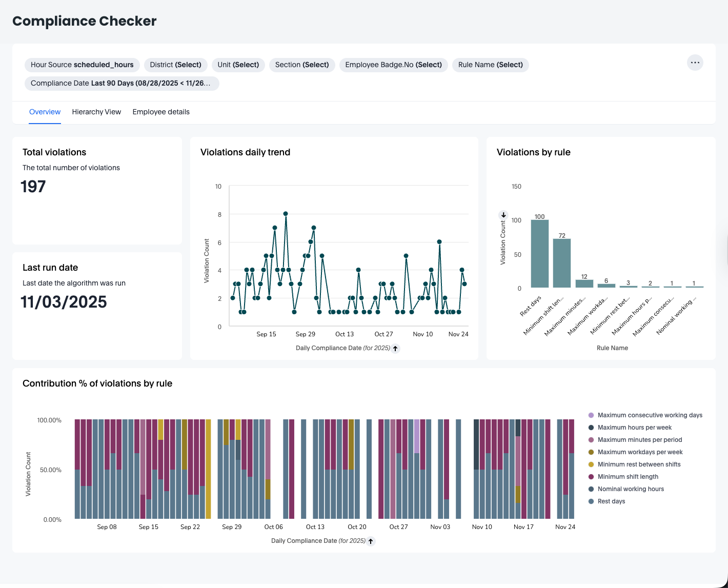The height and width of the screenshot is (588, 728).
Task: Open the three-dot more options menu
Action: tap(695, 63)
